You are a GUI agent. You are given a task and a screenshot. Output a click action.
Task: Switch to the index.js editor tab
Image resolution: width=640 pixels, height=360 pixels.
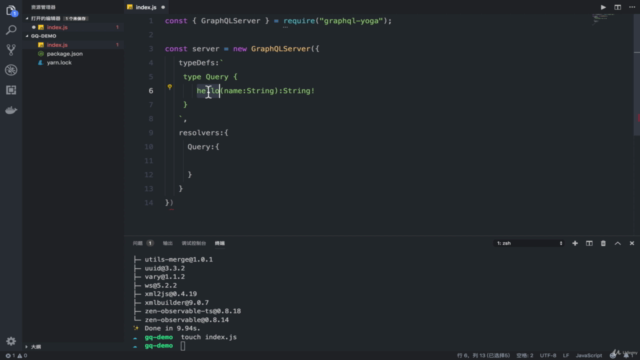146,7
